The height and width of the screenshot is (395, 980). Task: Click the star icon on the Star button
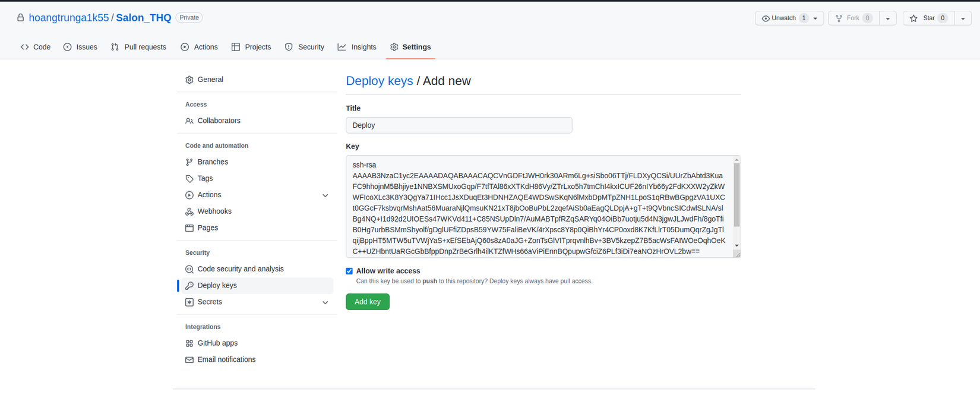click(913, 18)
